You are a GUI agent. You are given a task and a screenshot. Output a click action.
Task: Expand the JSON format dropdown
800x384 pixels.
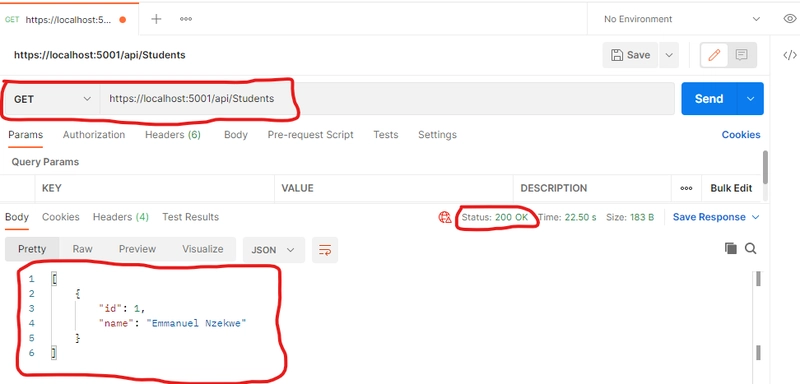pyautogui.click(x=273, y=250)
